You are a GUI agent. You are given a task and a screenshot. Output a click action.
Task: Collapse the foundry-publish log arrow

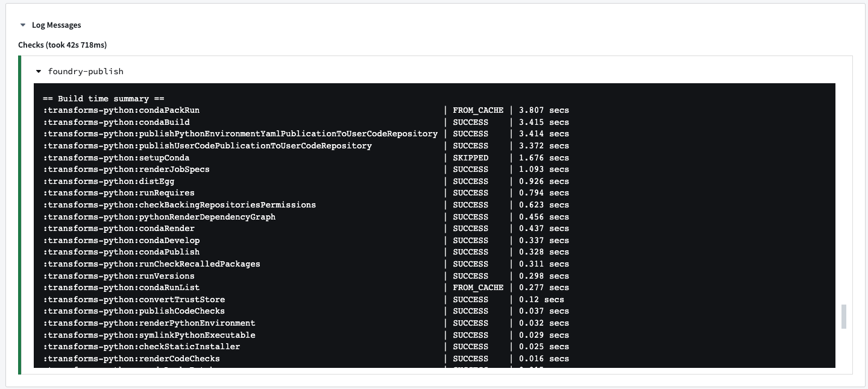(x=39, y=71)
